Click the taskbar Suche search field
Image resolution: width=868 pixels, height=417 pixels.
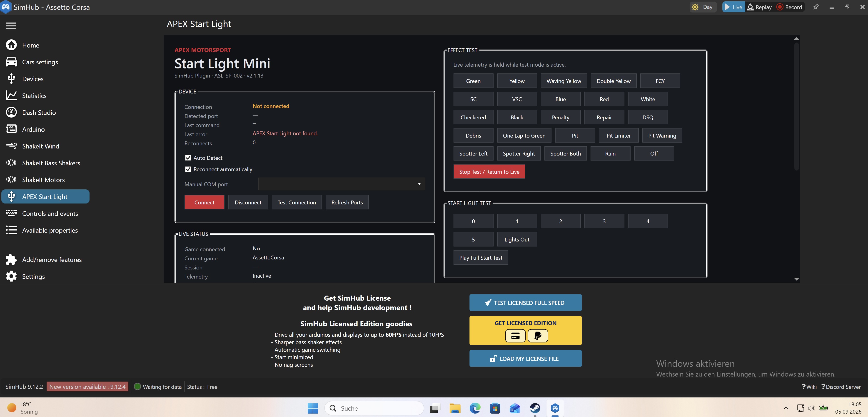(x=374, y=408)
